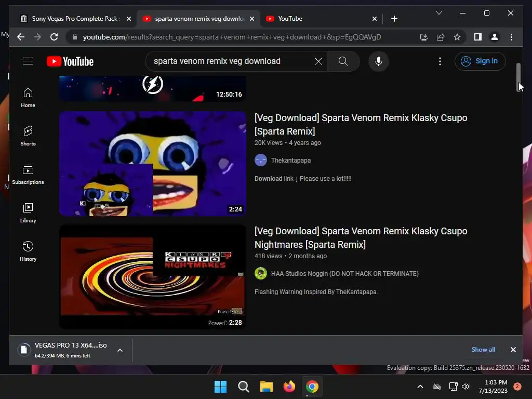
Task: Open YouTube settings three-dot menu
Action: pos(440,61)
